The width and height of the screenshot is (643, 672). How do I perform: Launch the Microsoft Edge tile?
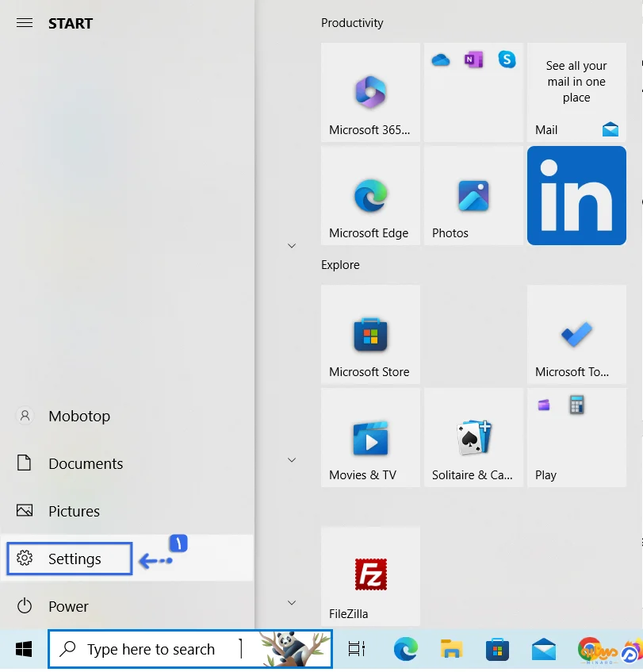tap(370, 195)
